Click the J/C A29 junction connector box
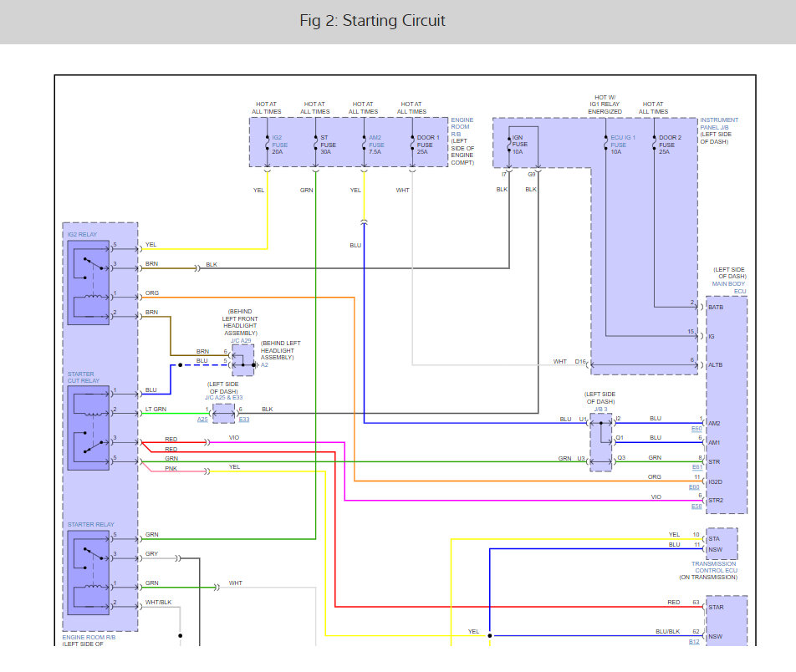 (x=243, y=359)
